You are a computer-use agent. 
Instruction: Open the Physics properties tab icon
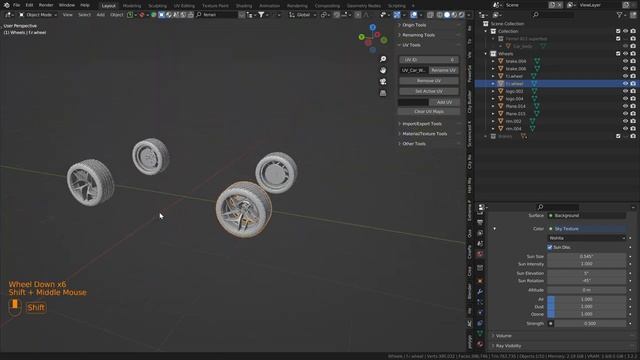tap(480, 313)
